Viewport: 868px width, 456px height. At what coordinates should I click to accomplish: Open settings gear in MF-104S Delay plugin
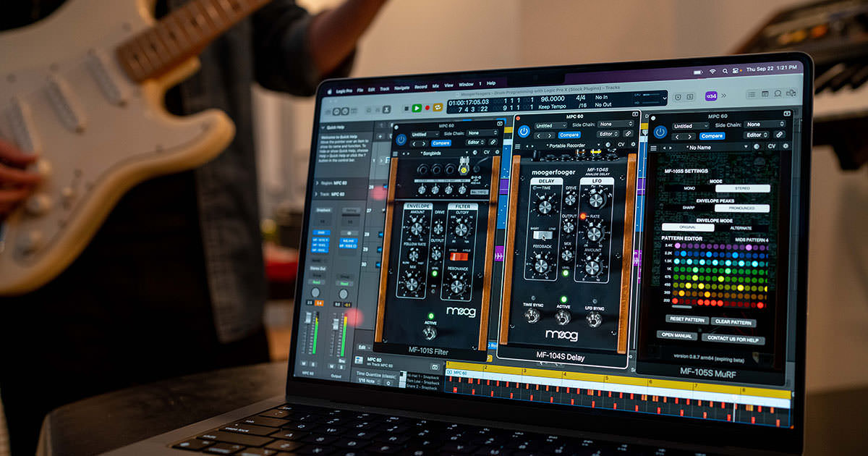pyautogui.click(x=633, y=144)
